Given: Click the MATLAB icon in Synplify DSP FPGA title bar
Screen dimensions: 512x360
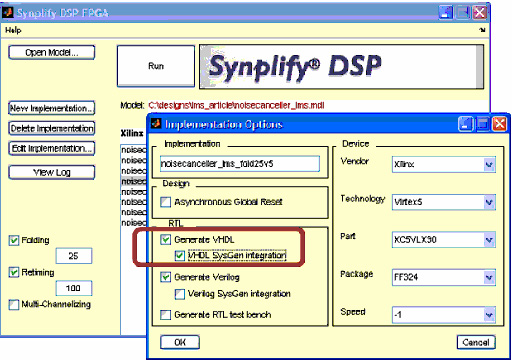Looking at the screenshot, I should pyautogui.click(x=7, y=13).
